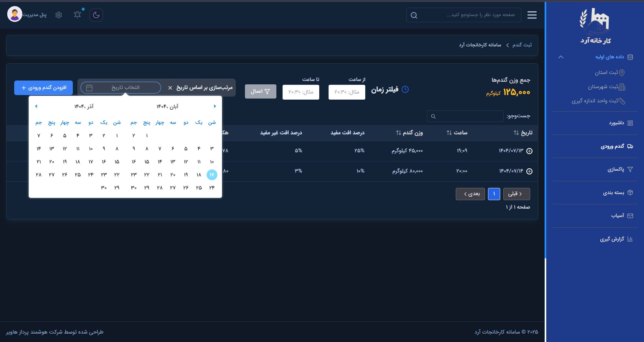644x342 pixels.
Task: Click the ۱۲۵,۰۰۰ total weight value
Action: coord(517,92)
